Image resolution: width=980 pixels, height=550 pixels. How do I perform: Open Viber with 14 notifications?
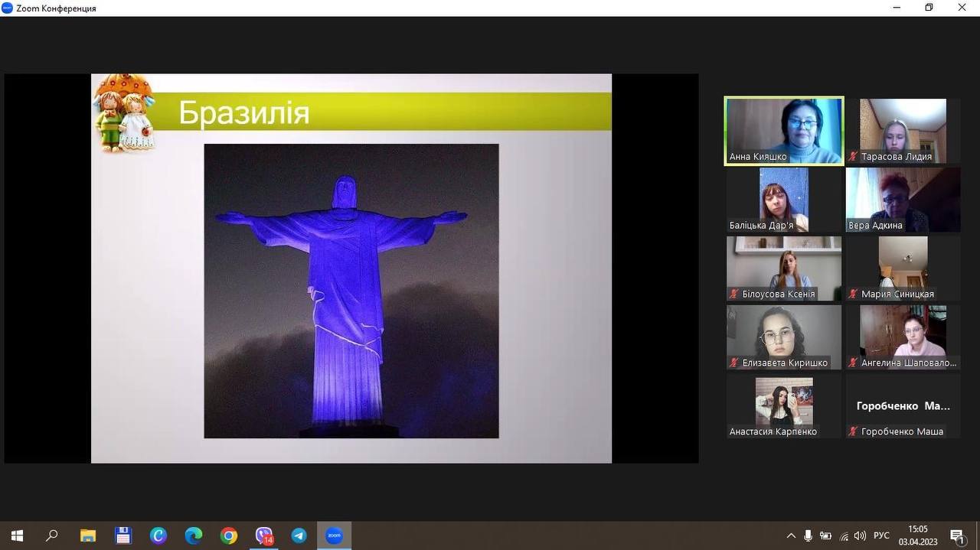[x=264, y=535]
